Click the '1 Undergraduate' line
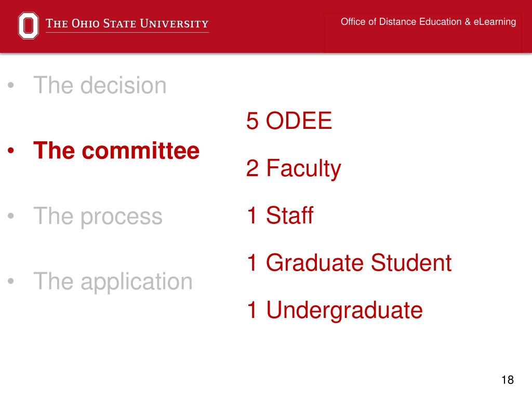532x399 pixels. [x=335, y=311]
